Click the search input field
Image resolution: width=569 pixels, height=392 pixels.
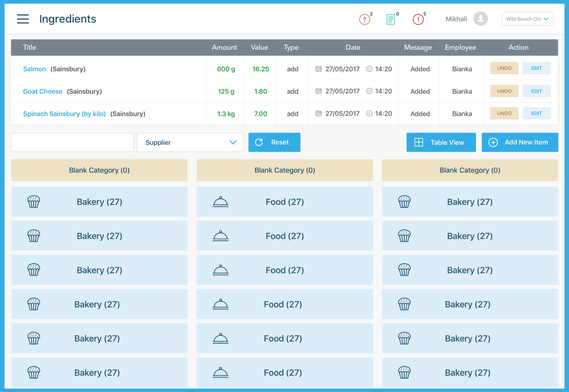tap(73, 142)
